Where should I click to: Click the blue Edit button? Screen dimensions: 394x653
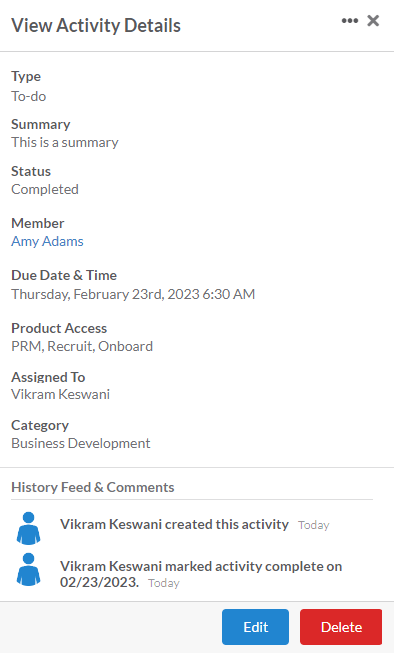coord(255,627)
